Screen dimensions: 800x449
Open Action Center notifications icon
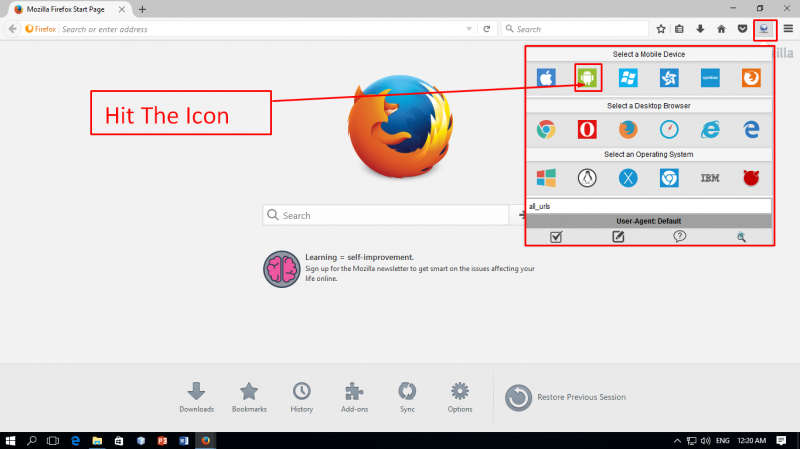click(781, 440)
